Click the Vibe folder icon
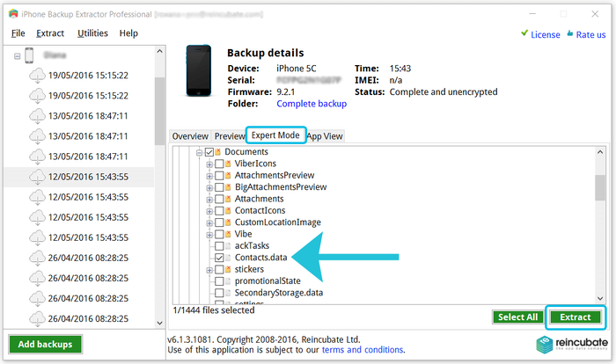Viewport: 616px width, 364px height. click(x=228, y=235)
